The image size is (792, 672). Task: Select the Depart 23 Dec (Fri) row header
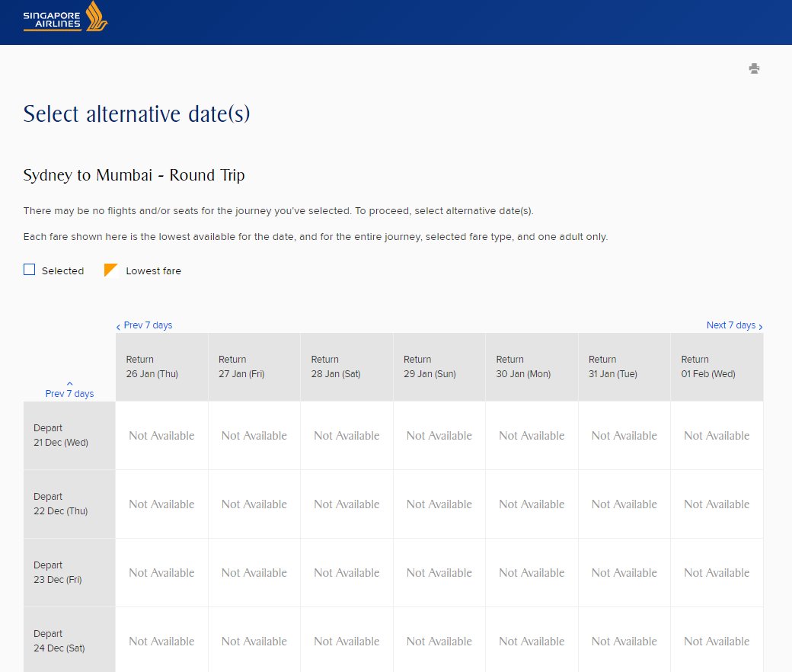pyautogui.click(x=69, y=572)
